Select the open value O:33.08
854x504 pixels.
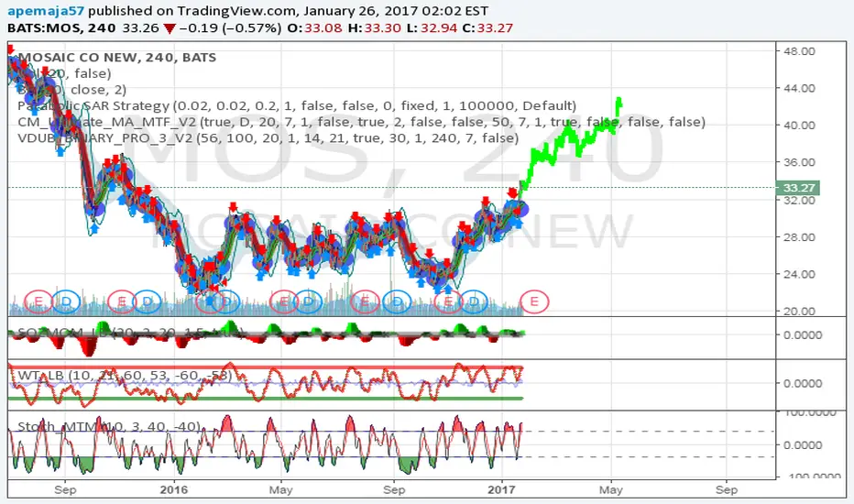(x=315, y=27)
